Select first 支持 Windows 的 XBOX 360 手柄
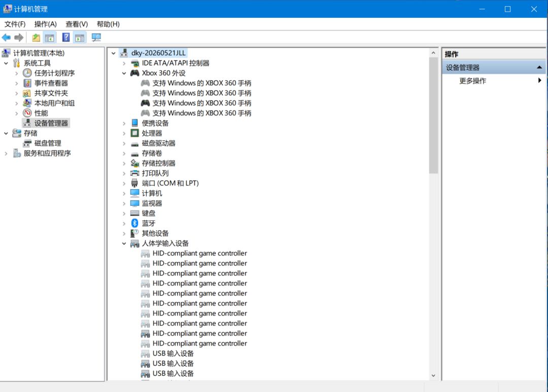The width and height of the screenshot is (548, 392). 201,83
